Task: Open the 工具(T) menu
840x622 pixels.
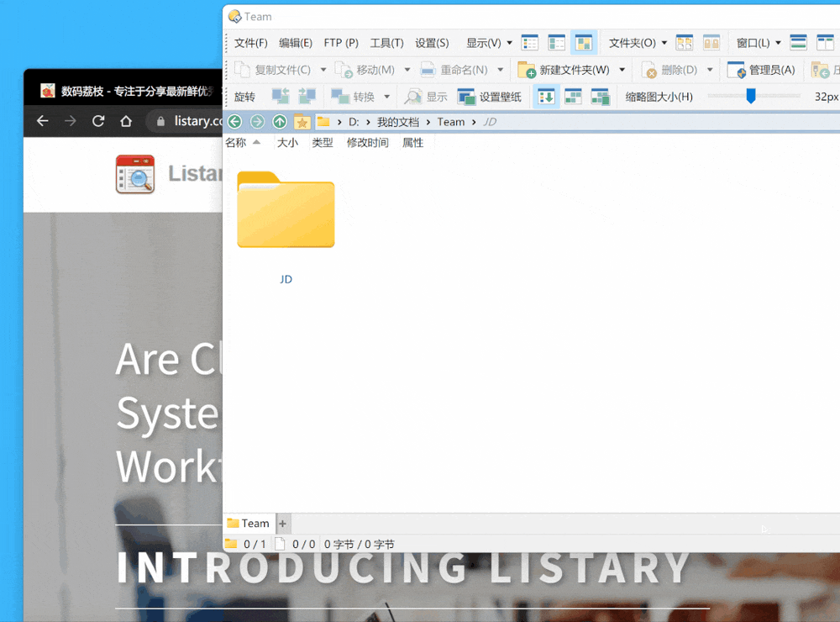Action: [386, 43]
